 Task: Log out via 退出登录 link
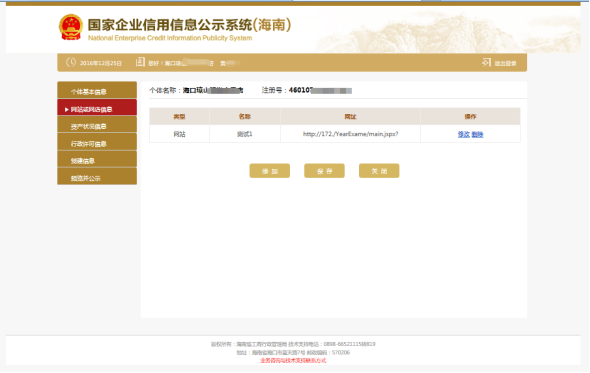click(x=505, y=64)
